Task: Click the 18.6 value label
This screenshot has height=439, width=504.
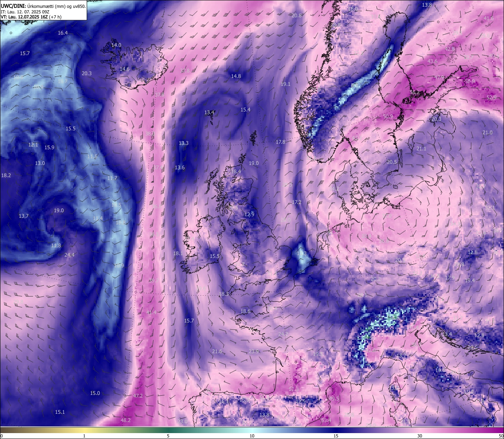Action: [x=245, y=311]
